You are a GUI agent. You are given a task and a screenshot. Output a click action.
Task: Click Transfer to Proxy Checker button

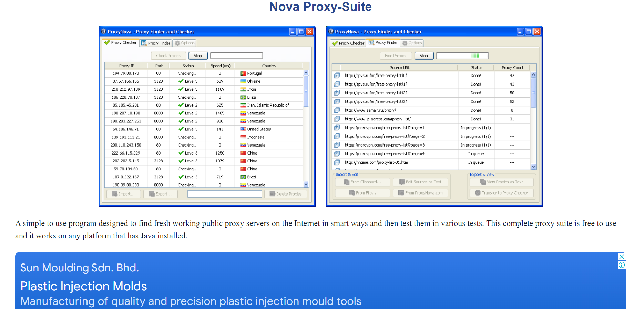501,193
